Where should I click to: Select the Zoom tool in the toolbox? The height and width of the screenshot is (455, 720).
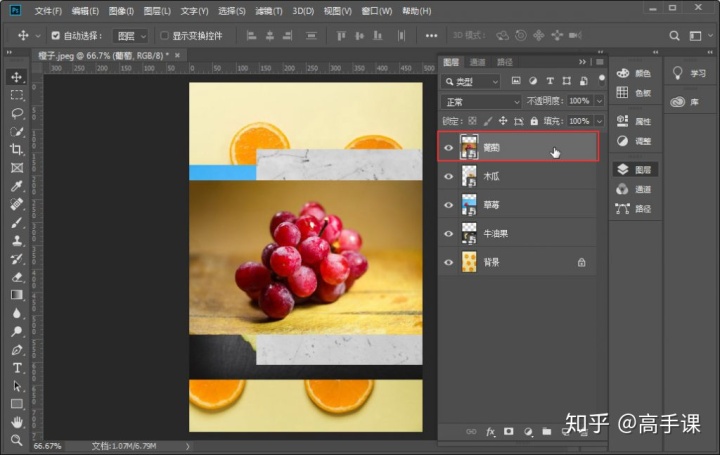point(17,440)
